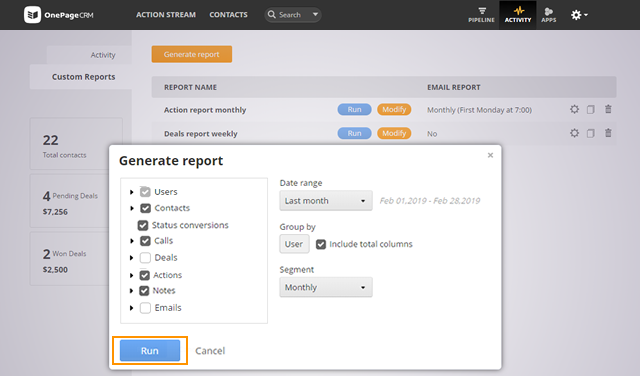Expand the Actions tree node
640x376 pixels.
(131, 275)
